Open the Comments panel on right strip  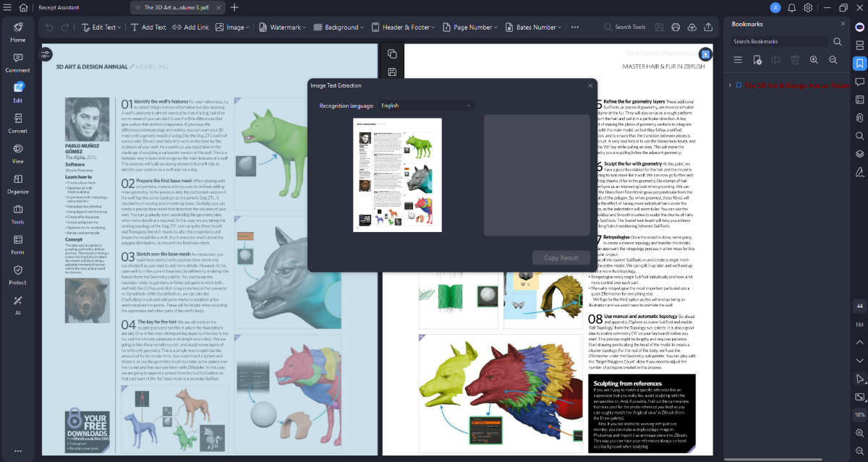[859, 81]
